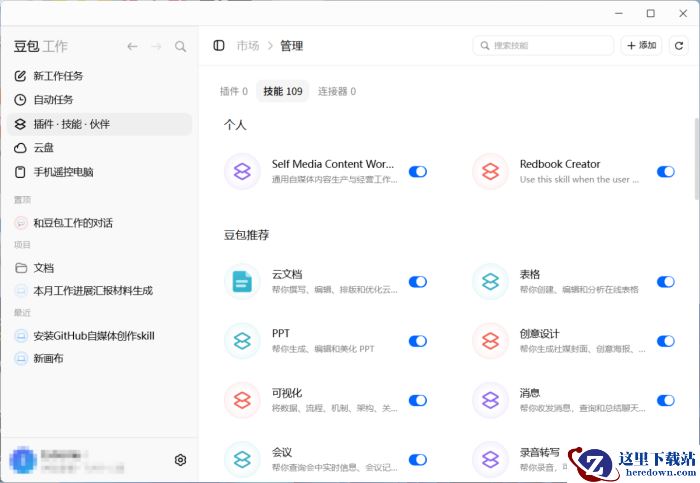Click the 云文档 skill title
Image resolution: width=700 pixels, height=483 pixels.
tap(287, 274)
